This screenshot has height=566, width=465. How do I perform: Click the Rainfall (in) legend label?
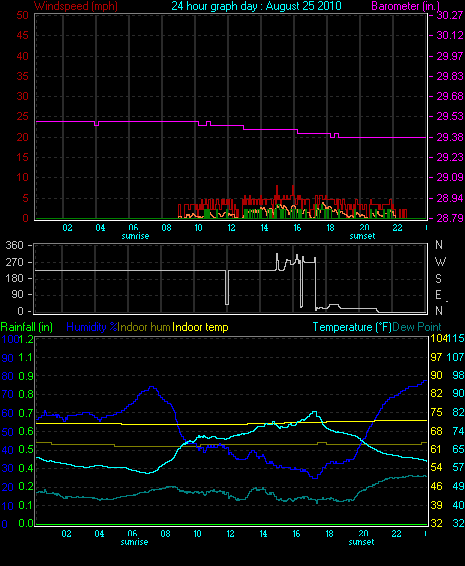coord(27,327)
